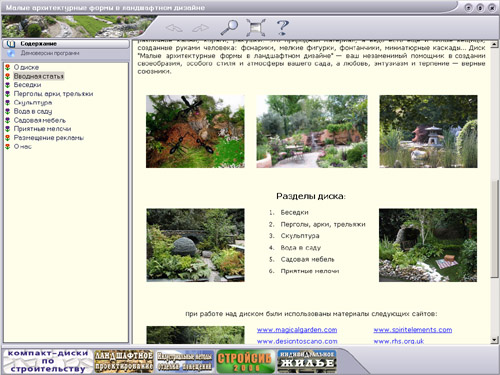Open Размещение рекламы in sidebar
The width and height of the screenshot is (500, 375).
49,138
